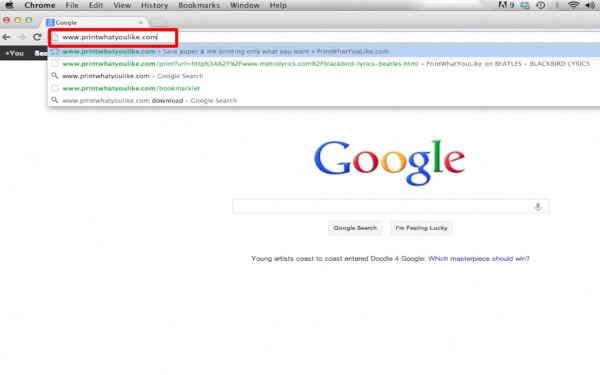The image size is (600, 375).
Task: Reload the current page
Action: tap(37, 37)
